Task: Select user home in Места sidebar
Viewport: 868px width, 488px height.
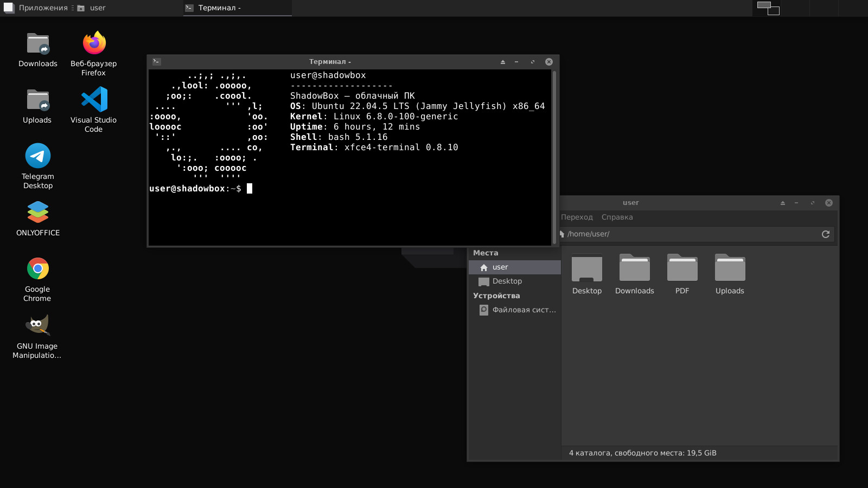Action: (x=514, y=267)
